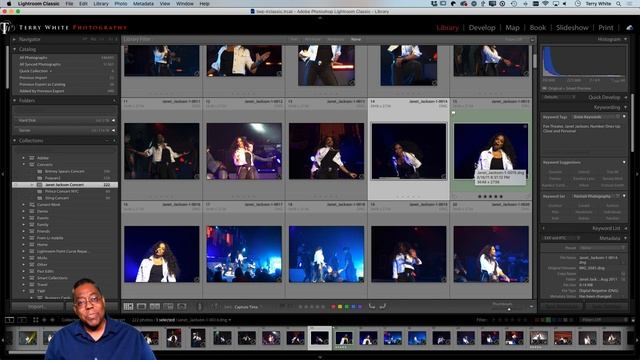Switch to the Print module
This screenshot has height=360, width=640.
(x=606, y=27)
